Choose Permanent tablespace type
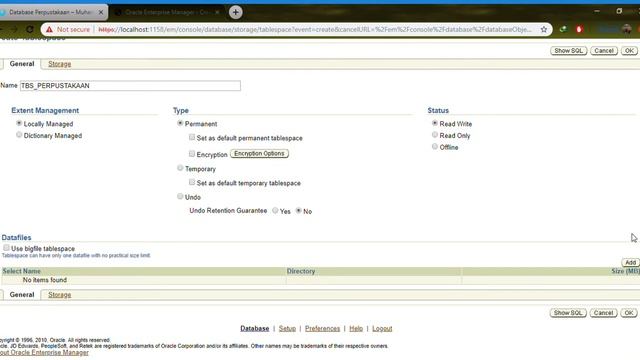640x360 pixels. 180,123
